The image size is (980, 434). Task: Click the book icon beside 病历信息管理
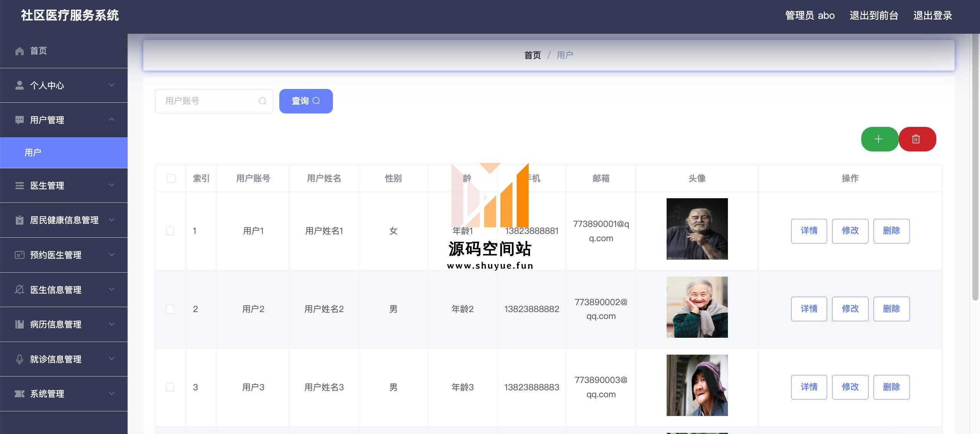pos(20,324)
